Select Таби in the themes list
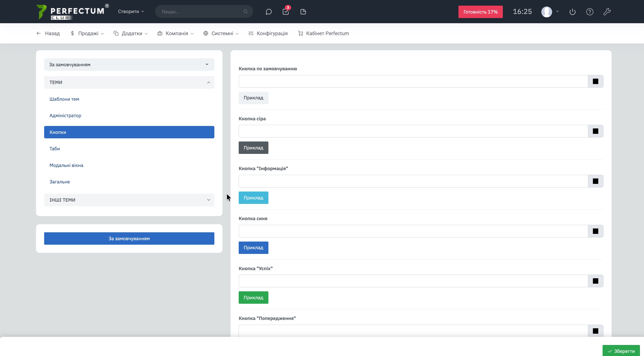This screenshot has height=356, width=644. pos(54,149)
